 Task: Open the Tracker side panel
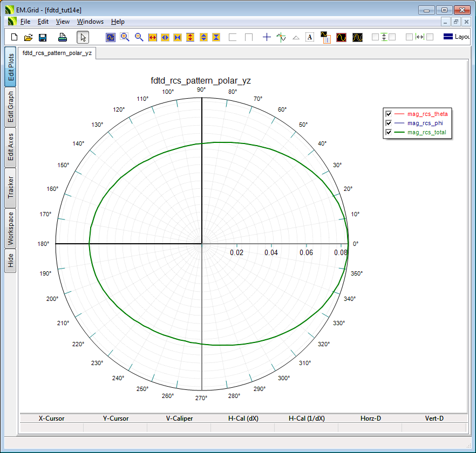(10, 187)
